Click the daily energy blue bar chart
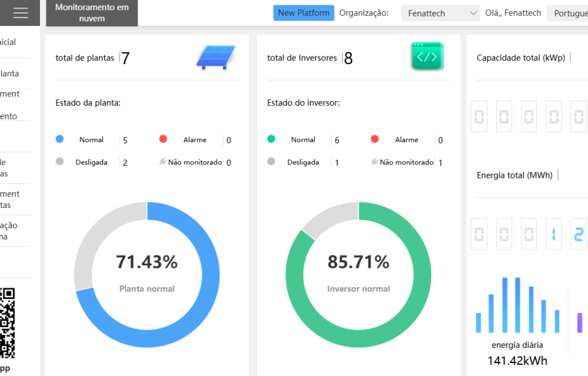 pyautogui.click(x=517, y=305)
